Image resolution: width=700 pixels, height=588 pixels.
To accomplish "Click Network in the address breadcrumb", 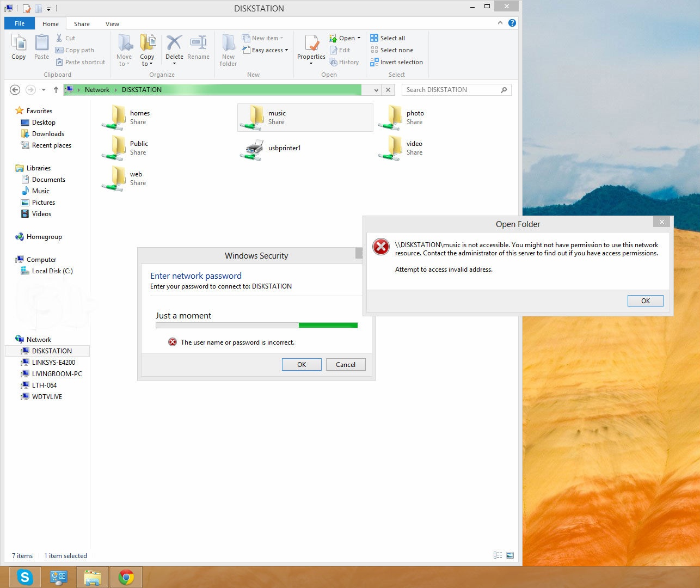I will coord(97,90).
